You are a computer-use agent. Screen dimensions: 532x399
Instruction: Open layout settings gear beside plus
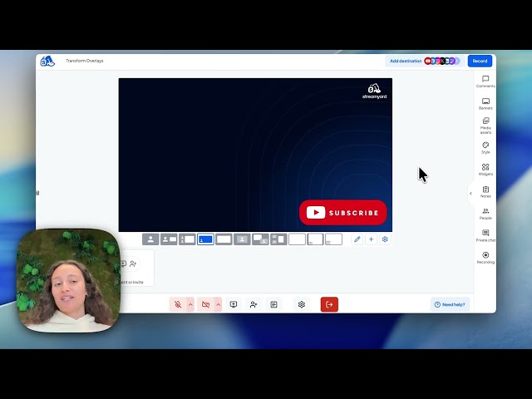[x=385, y=239]
